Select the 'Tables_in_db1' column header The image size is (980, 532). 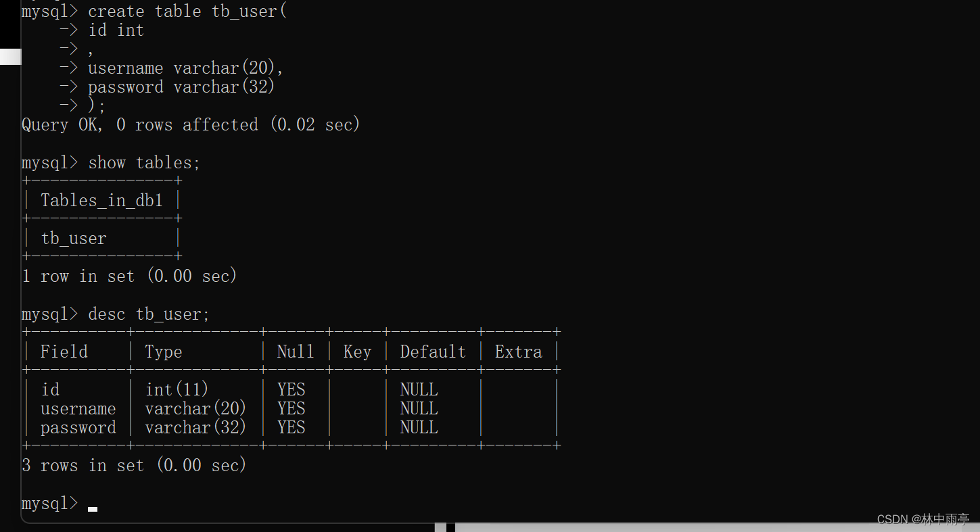101,201
